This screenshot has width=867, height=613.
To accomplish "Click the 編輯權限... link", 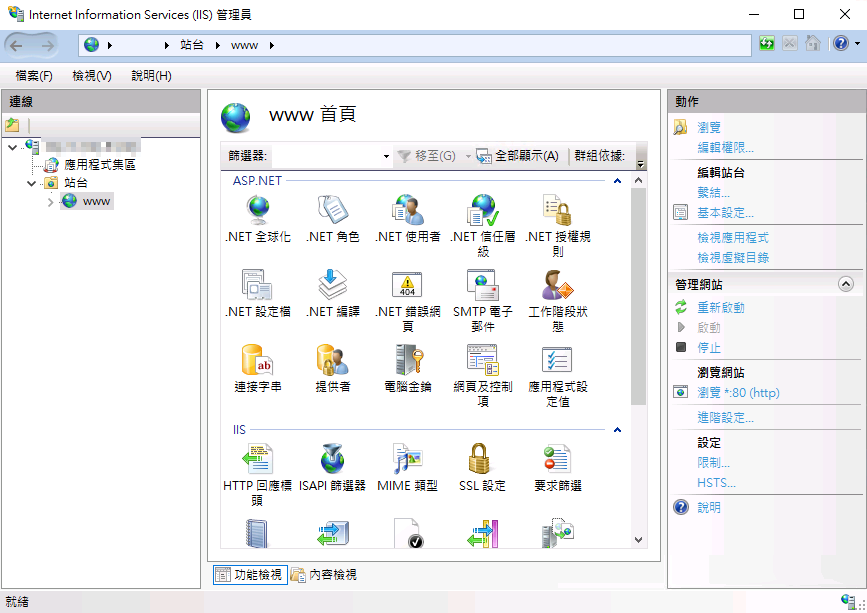I will coord(725,148).
